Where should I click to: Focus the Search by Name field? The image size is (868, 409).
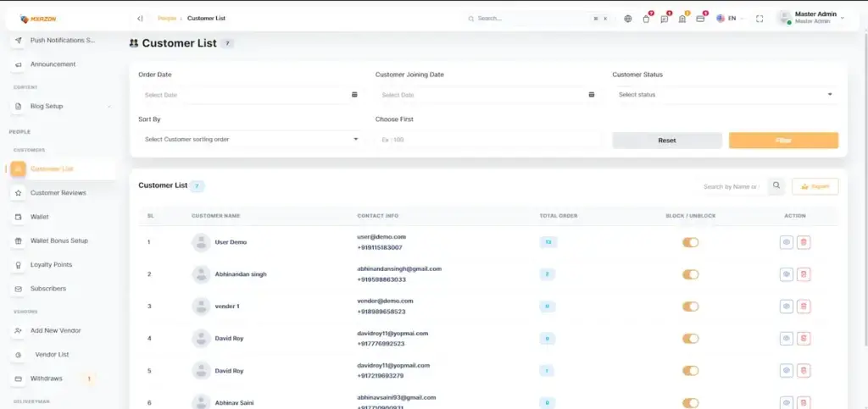coord(732,186)
